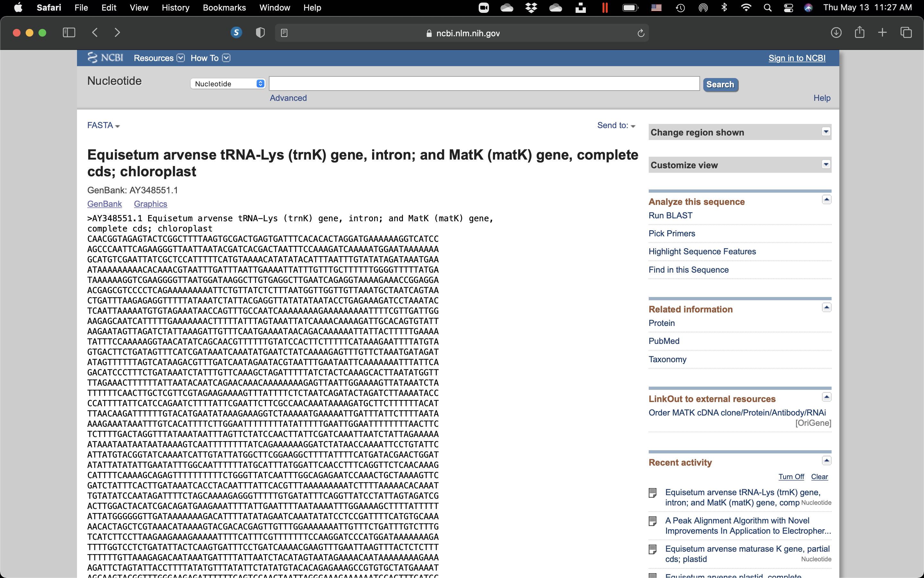
Task: Click the Search button
Action: 721,84
